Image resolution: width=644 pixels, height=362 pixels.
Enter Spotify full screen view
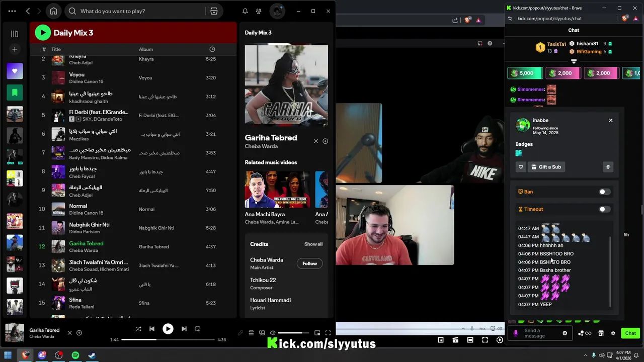point(328,333)
